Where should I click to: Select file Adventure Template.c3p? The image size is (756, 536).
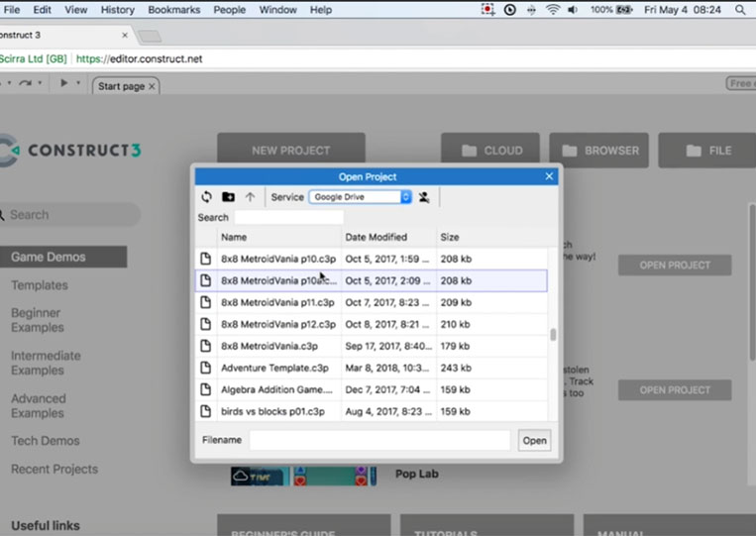372,368
